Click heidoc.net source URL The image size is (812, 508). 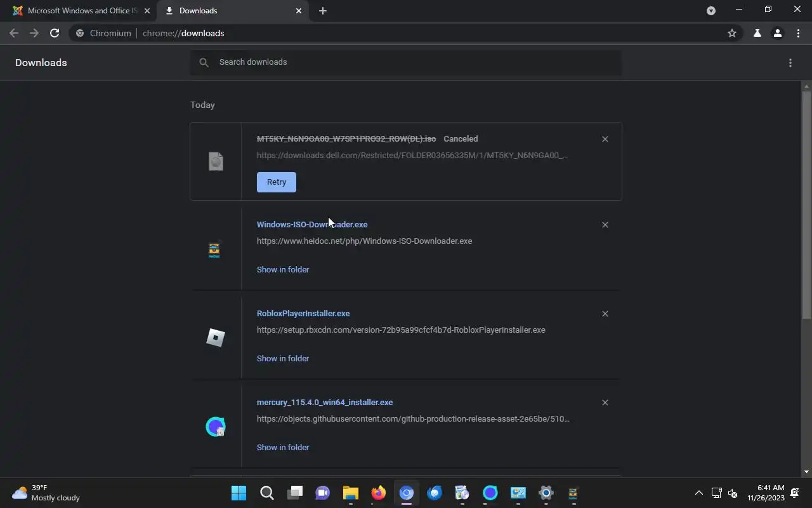tap(364, 241)
